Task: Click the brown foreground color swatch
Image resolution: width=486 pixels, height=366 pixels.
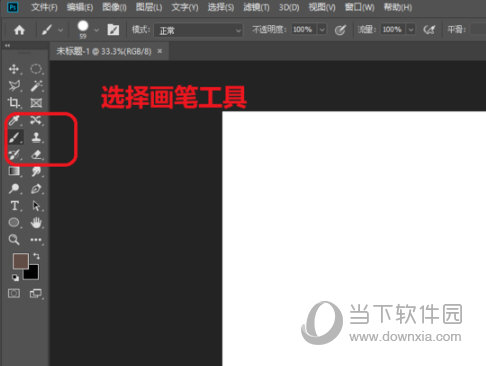Action: 20,260
